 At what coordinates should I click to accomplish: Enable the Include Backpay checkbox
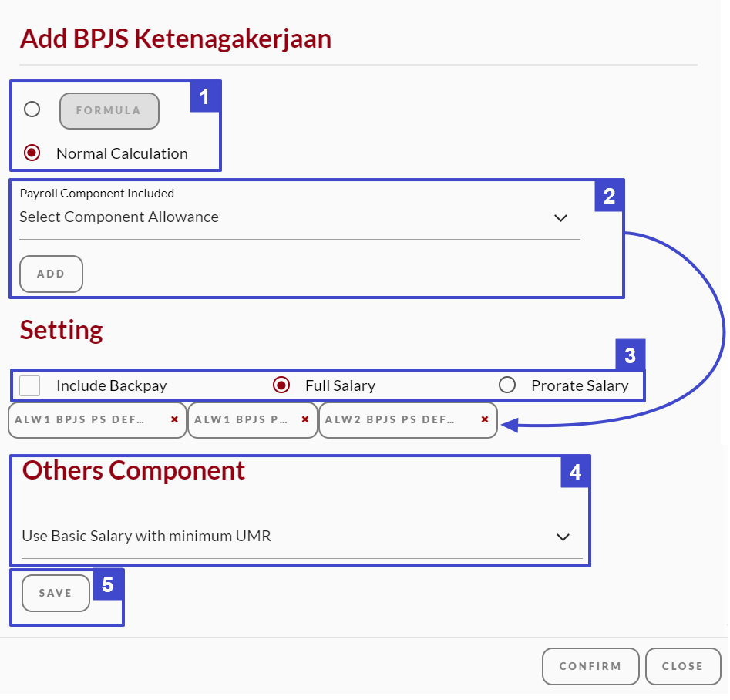[30, 385]
